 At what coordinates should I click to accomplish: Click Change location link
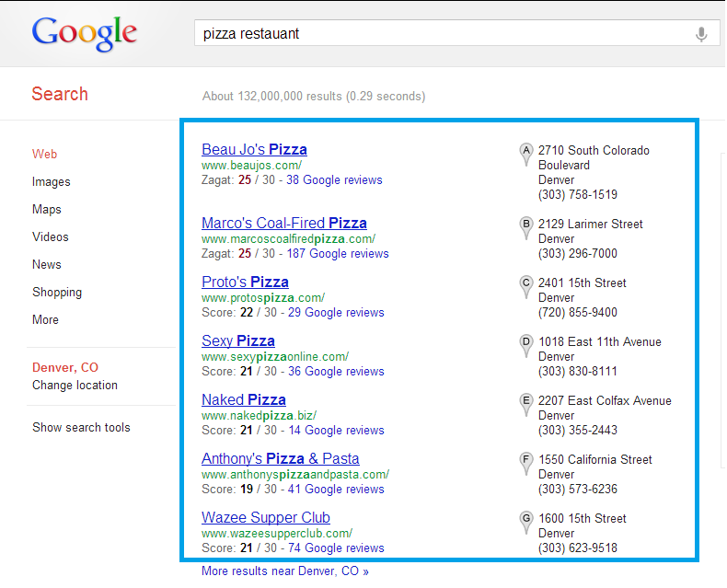[75, 385]
